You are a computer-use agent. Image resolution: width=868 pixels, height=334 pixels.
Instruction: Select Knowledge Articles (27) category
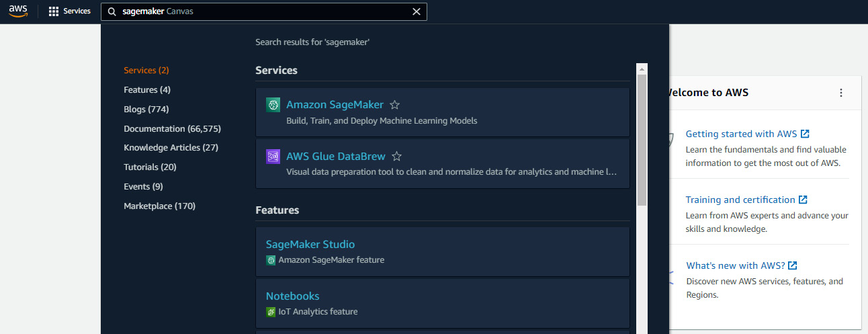(171, 147)
